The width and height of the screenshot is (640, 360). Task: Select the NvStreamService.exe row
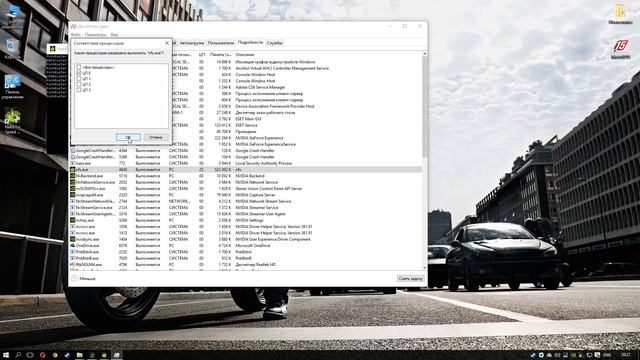point(246,208)
